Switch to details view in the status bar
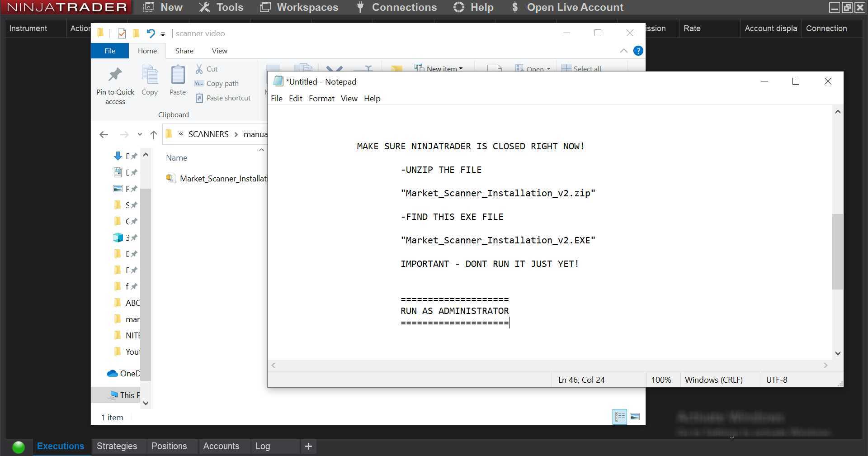This screenshot has height=456, width=868. pyautogui.click(x=620, y=417)
